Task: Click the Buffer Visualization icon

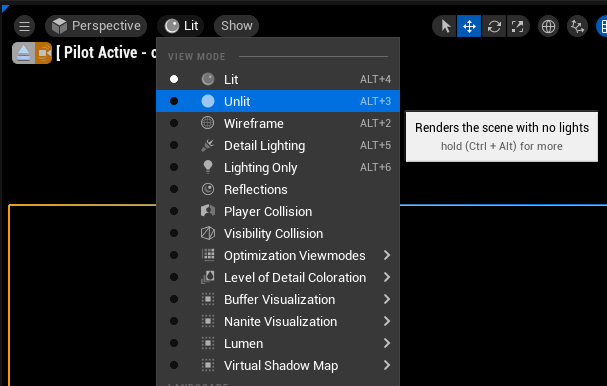Action: [x=208, y=299]
